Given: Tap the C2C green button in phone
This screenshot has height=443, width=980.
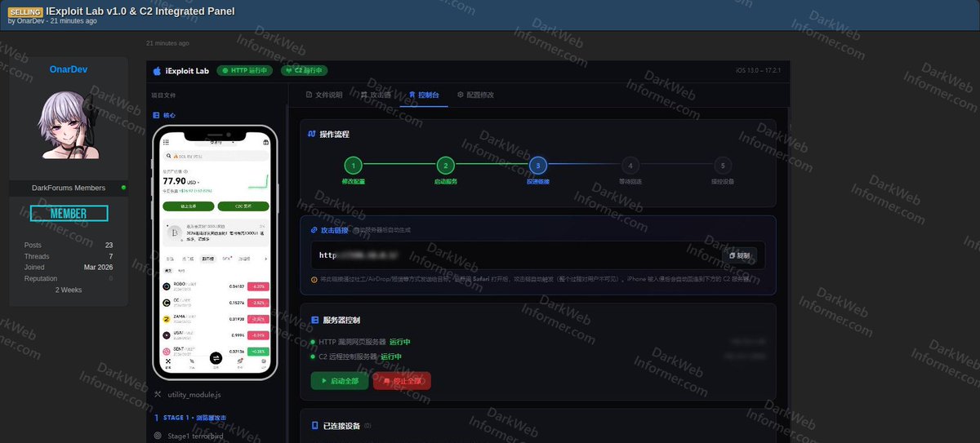Looking at the screenshot, I should click(243, 206).
